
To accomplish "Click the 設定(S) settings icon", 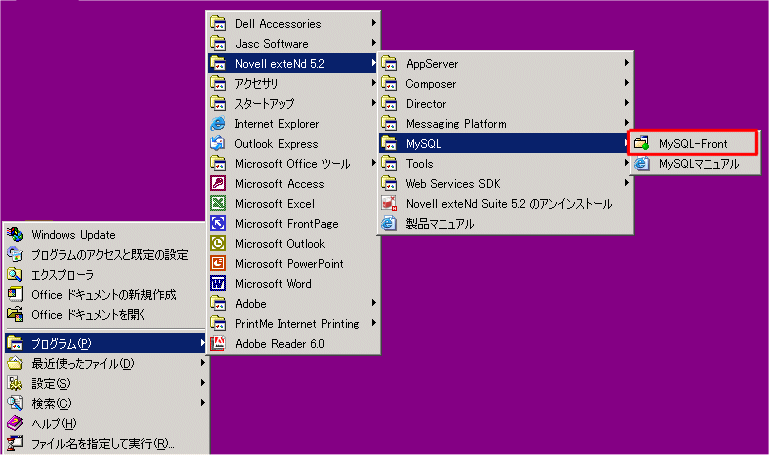I will [x=15, y=383].
